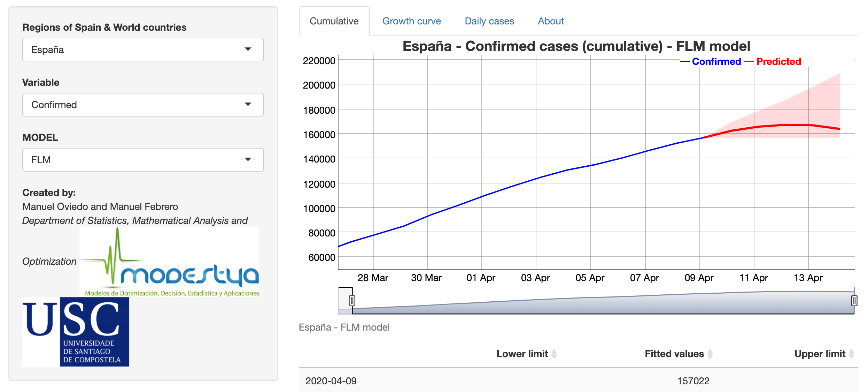Click inside the range selector area
This screenshot has width=868, height=392.
(603, 303)
